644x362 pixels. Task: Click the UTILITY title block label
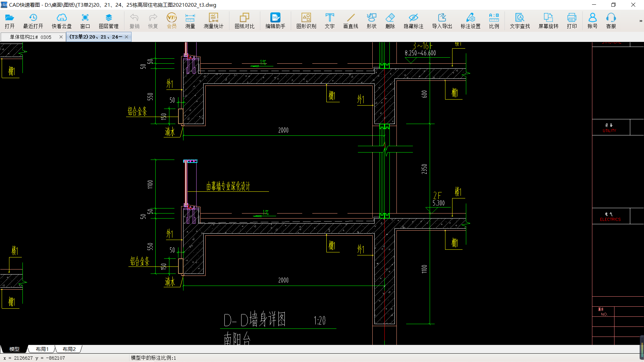(609, 131)
